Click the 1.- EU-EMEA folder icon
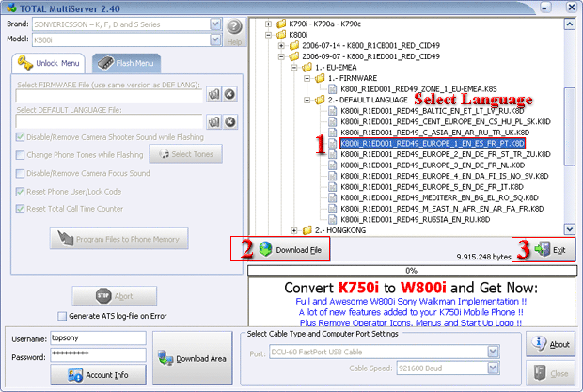 [307, 68]
